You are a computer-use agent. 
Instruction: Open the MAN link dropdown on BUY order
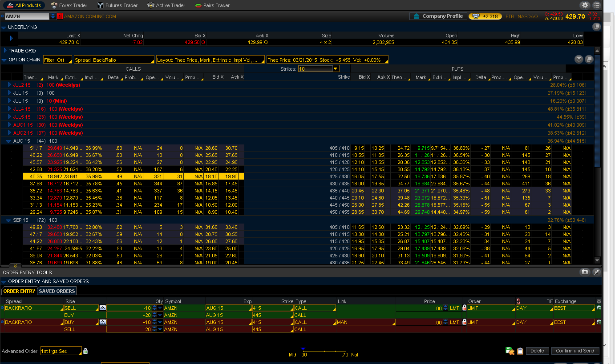click(366, 322)
